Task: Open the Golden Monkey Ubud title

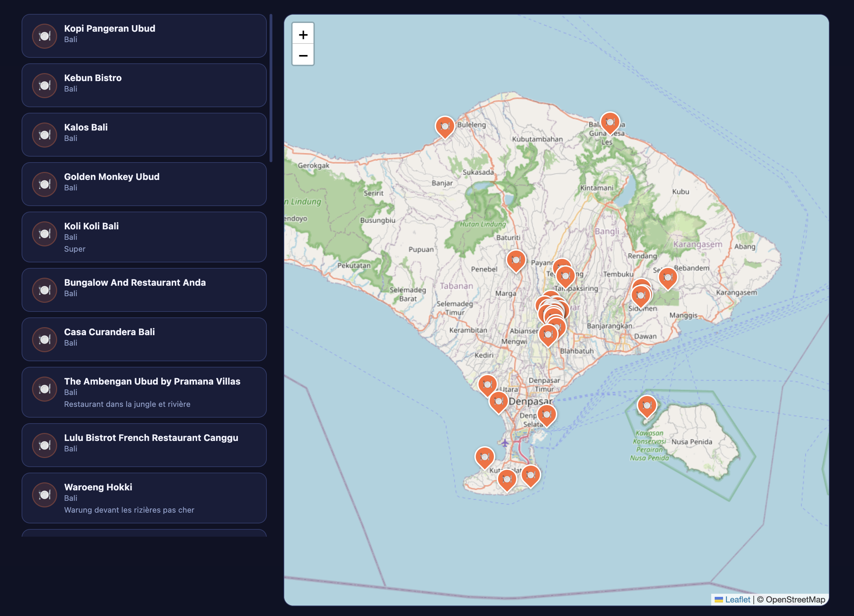Action: point(112,176)
